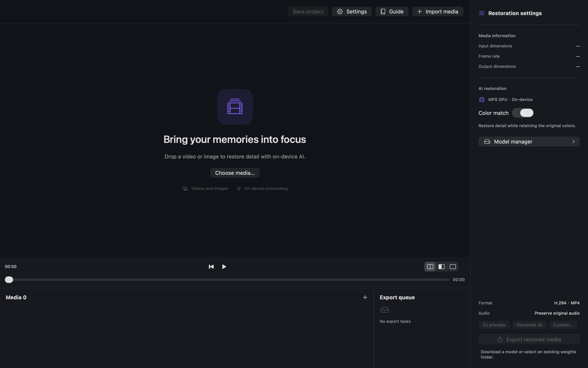Click the current time 00:00 label above scrubber
Screen dimensions: 588x368
click(11, 267)
